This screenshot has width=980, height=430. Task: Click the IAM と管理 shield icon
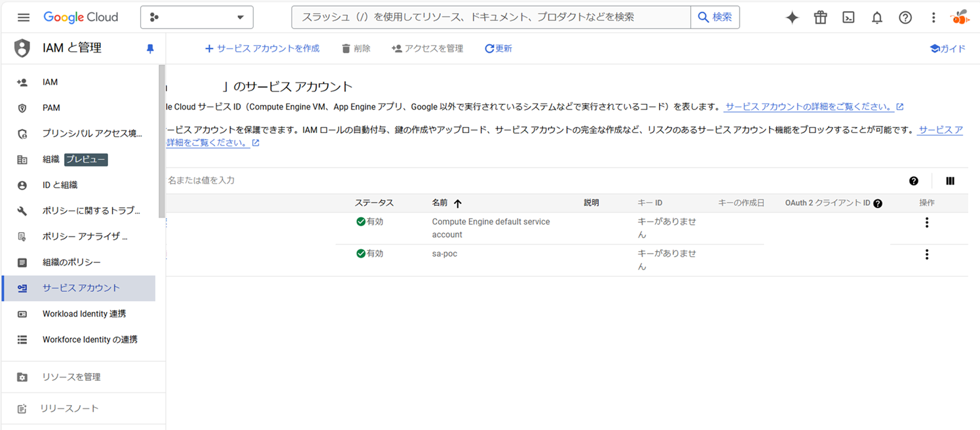[x=22, y=49]
